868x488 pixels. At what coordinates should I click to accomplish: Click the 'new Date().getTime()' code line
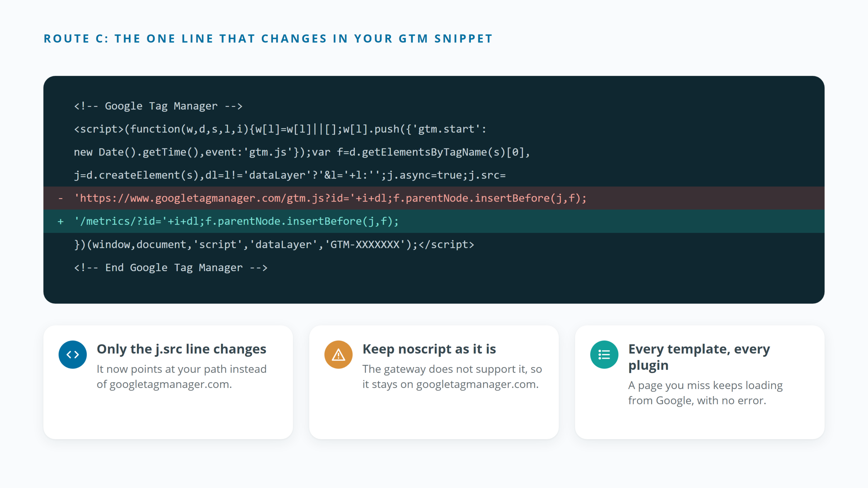pos(302,152)
